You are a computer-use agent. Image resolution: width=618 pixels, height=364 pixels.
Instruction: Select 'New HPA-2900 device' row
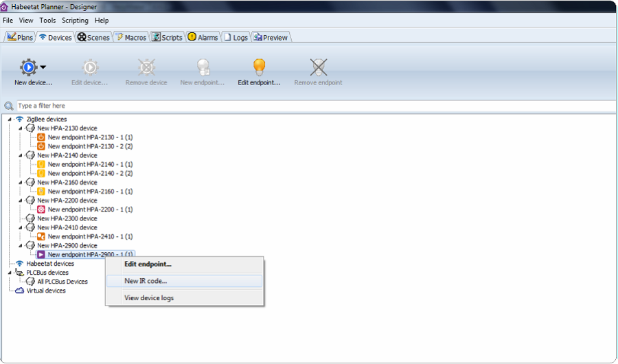67,245
